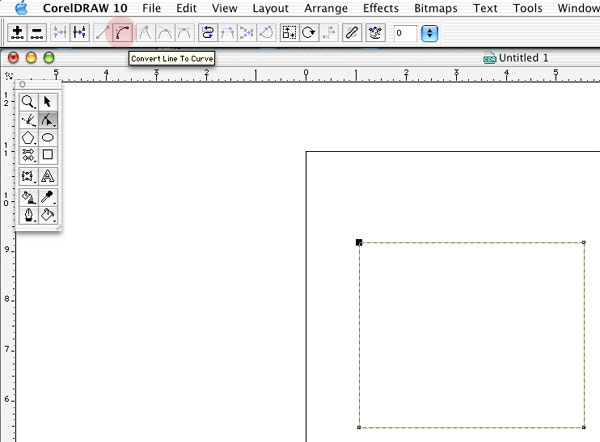Open the Layout menu
Image resolution: width=600 pixels, height=442 pixels.
click(271, 8)
